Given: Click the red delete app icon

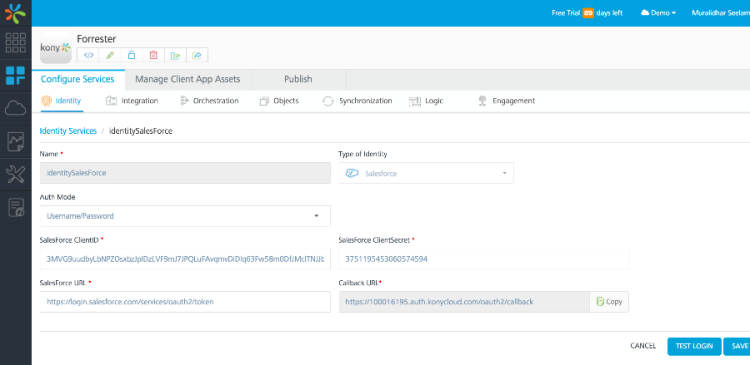Looking at the screenshot, I should (154, 55).
